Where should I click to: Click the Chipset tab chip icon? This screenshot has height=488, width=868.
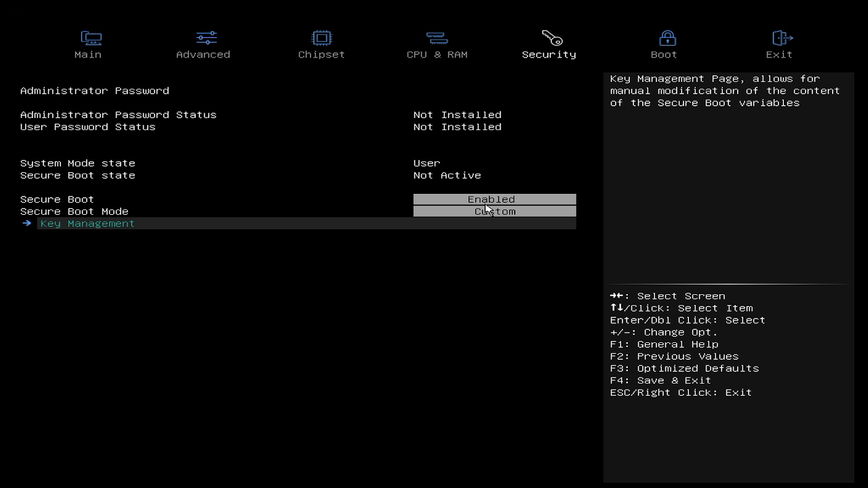[x=321, y=38]
